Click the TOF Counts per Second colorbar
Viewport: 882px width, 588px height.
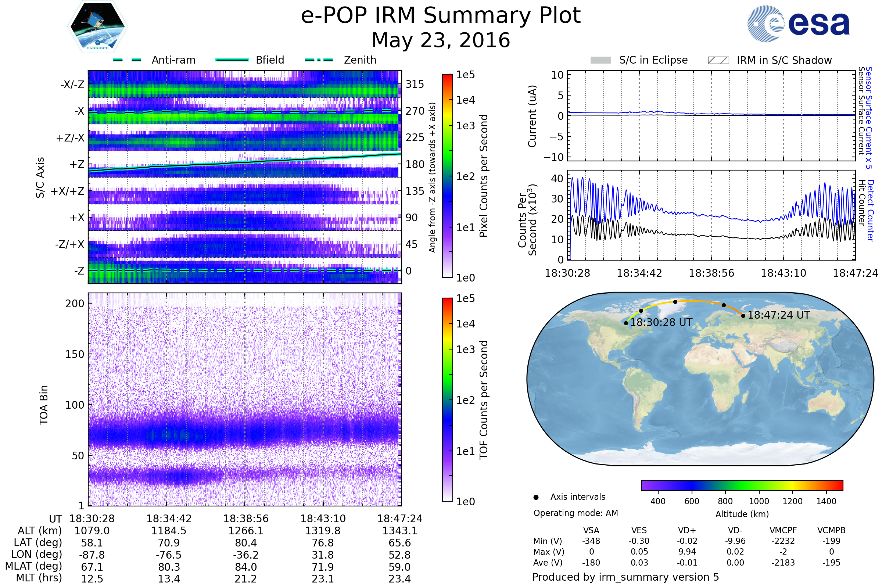(x=447, y=399)
